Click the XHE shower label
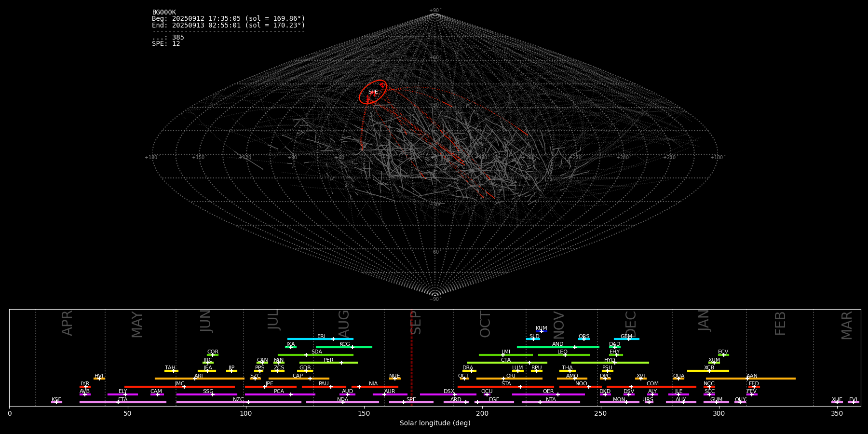This screenshot has height=434, width=868. pos(837,400)
